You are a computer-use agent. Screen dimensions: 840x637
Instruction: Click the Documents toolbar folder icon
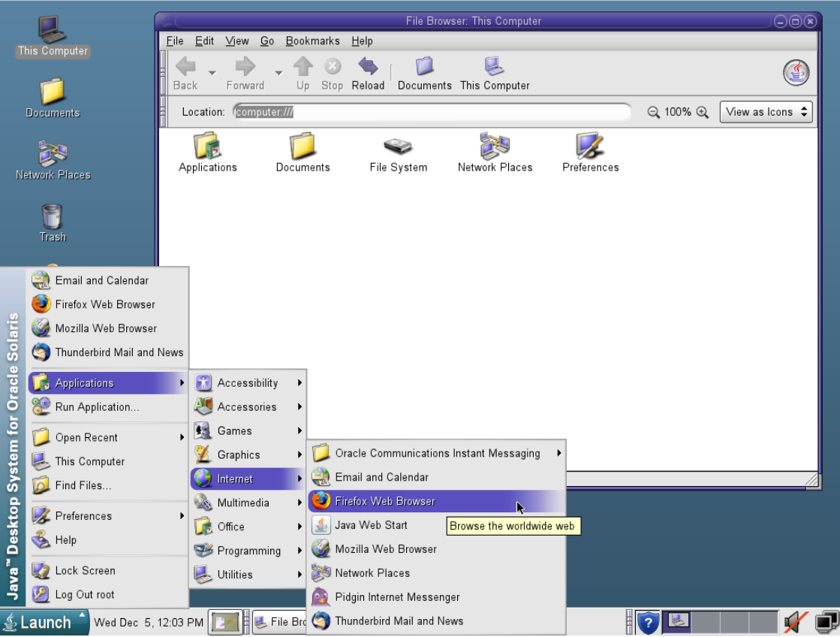(x=424, y=74)
